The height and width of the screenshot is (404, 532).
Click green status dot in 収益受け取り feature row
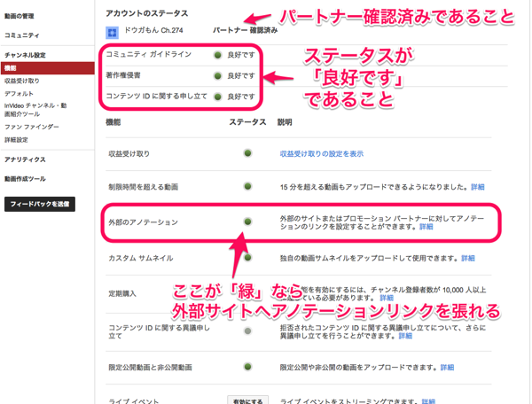coord(247,153)
